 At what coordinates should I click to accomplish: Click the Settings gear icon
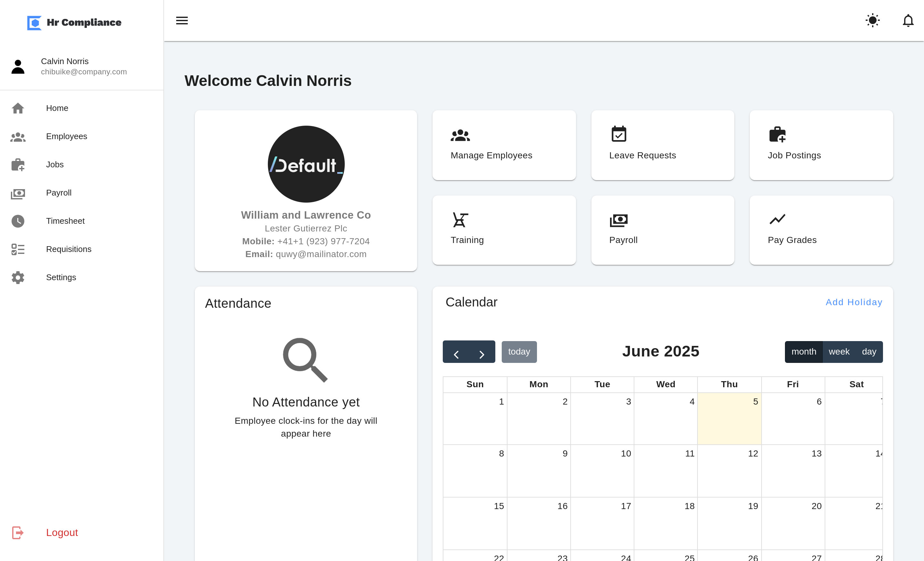(x=18, y=277)
